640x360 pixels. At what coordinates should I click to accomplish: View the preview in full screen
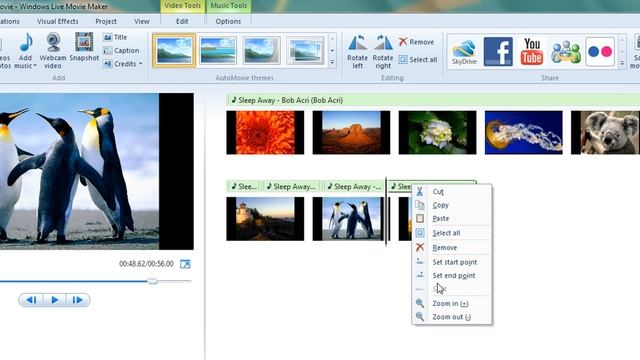click(185, 264)
